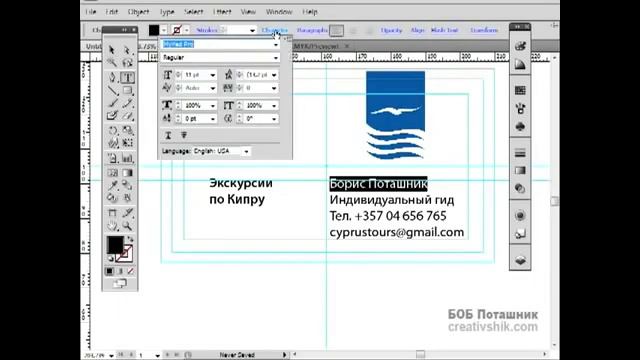The image size is (640, 360).
Task: Open the Color panel in right dock
Action: click(520, 46)
